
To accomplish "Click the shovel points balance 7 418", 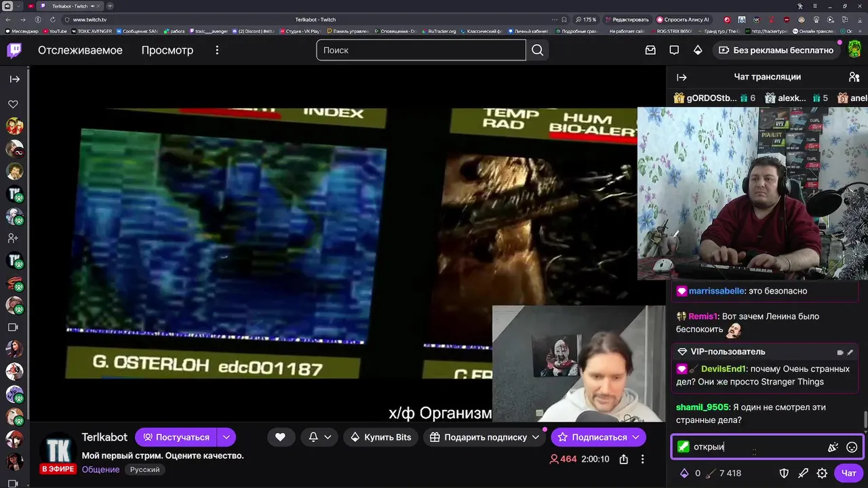I will coord(724,473).
